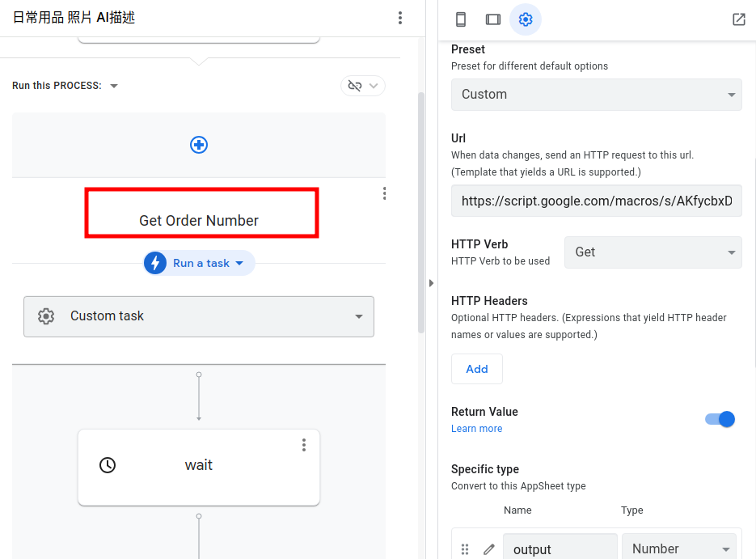Add an HTTP header

coord(477,369)
